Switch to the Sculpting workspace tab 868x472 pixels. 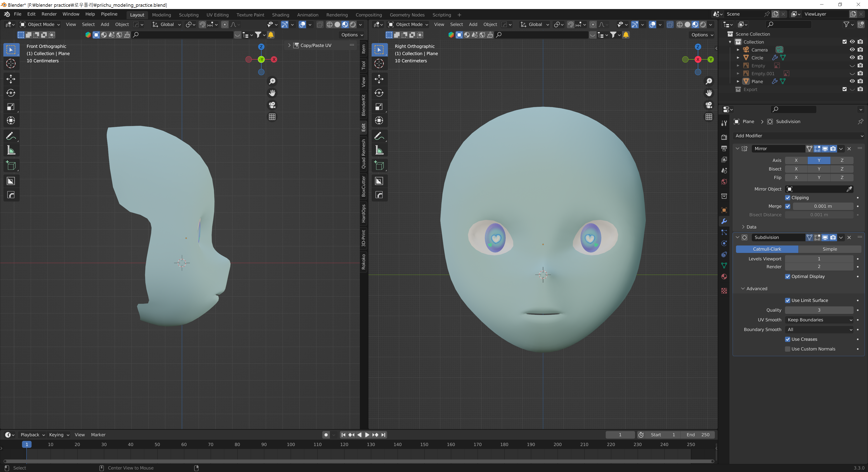coord(188,15)
